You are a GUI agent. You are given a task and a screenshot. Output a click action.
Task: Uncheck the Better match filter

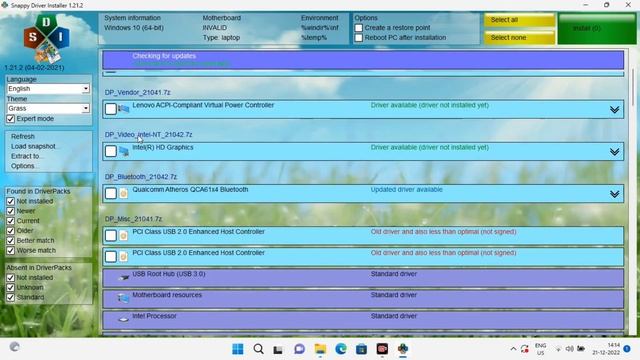tap(11, 240)
